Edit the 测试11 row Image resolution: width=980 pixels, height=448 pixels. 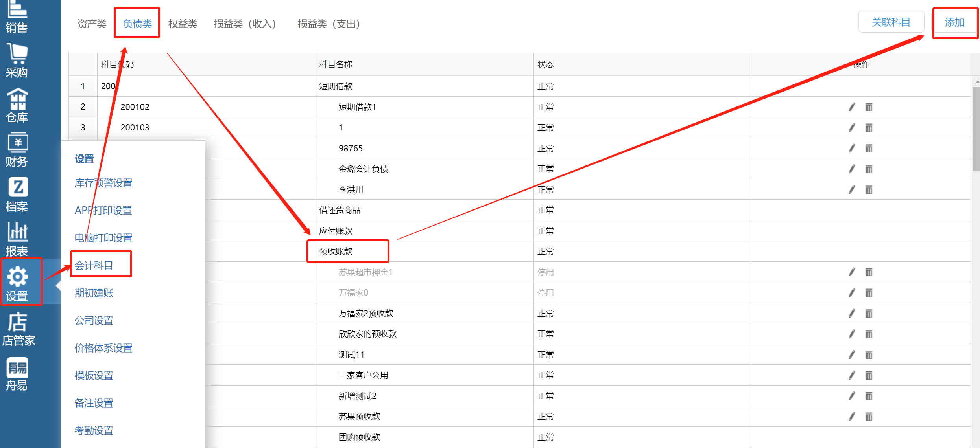[x=852, y=354]
